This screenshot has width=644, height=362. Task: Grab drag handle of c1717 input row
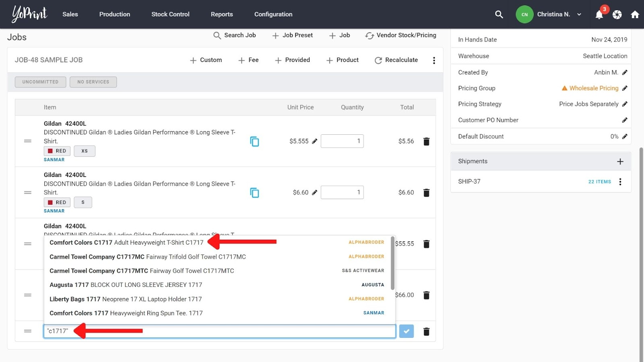pos(28,331)
